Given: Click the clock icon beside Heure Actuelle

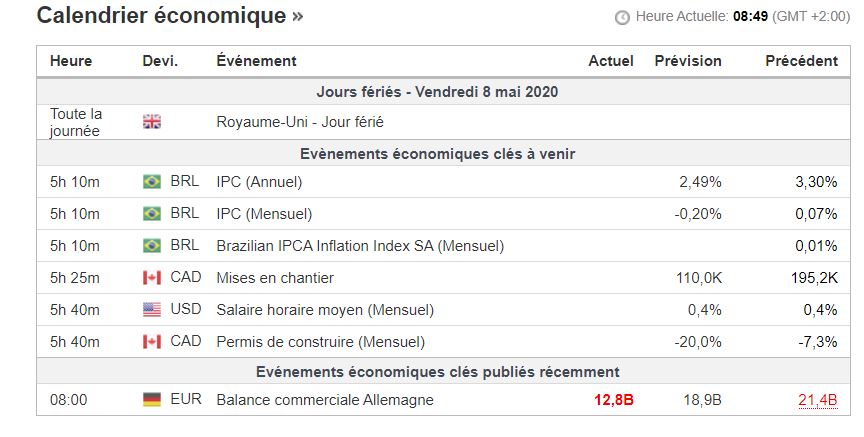Looking at the screenshot, I should [x=622, y=18].
